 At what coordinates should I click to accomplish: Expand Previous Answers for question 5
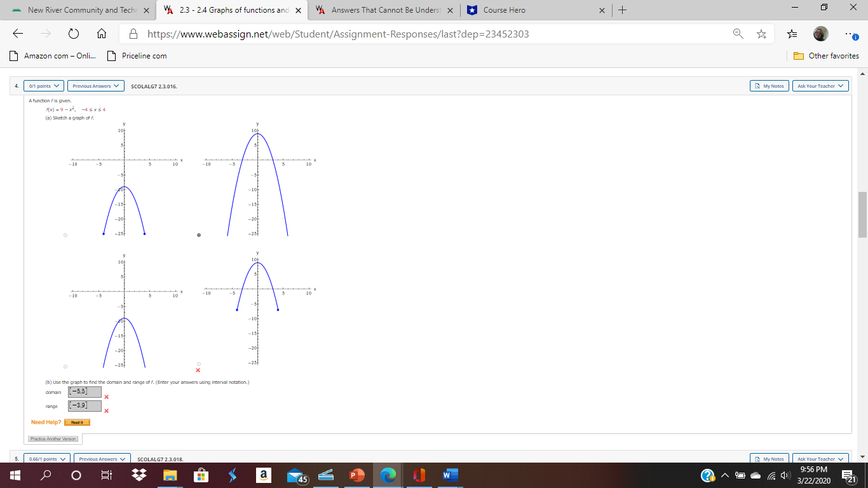coord(102,459)
